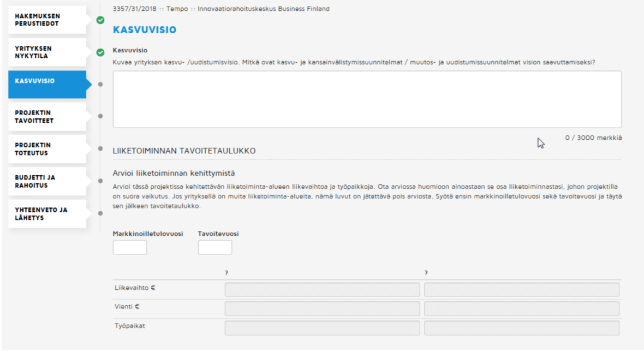
Task: Click Vienti € first column field
Action: point(322,308)
